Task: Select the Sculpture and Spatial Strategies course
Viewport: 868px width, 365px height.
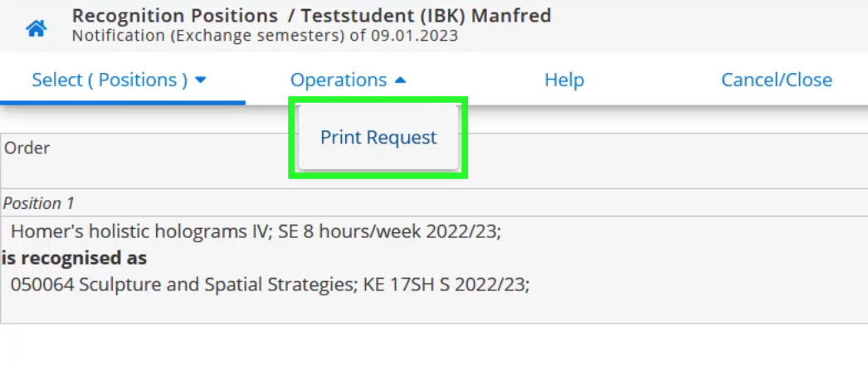Action: click(x=216, y=285)
